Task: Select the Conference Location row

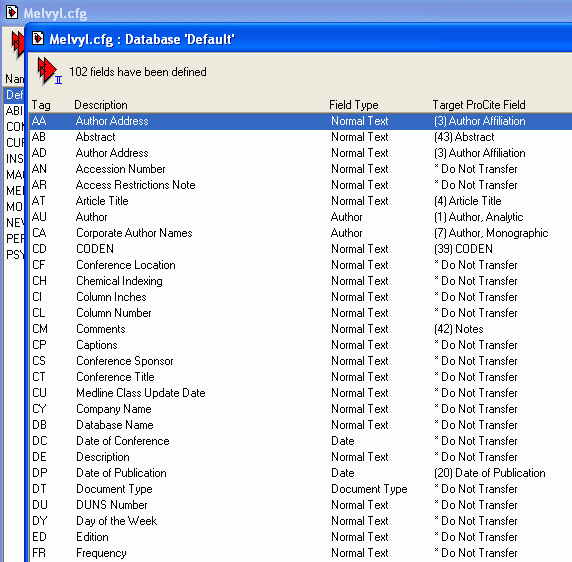Action: [x=301, y=265]
